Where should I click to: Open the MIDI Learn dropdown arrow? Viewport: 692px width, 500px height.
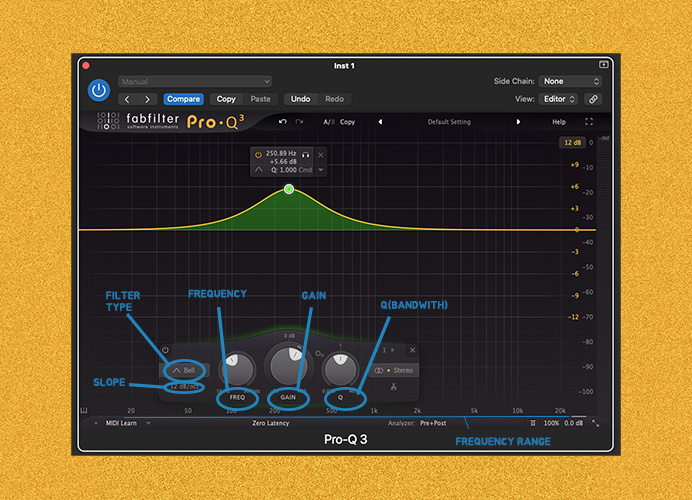pos(149,423)
